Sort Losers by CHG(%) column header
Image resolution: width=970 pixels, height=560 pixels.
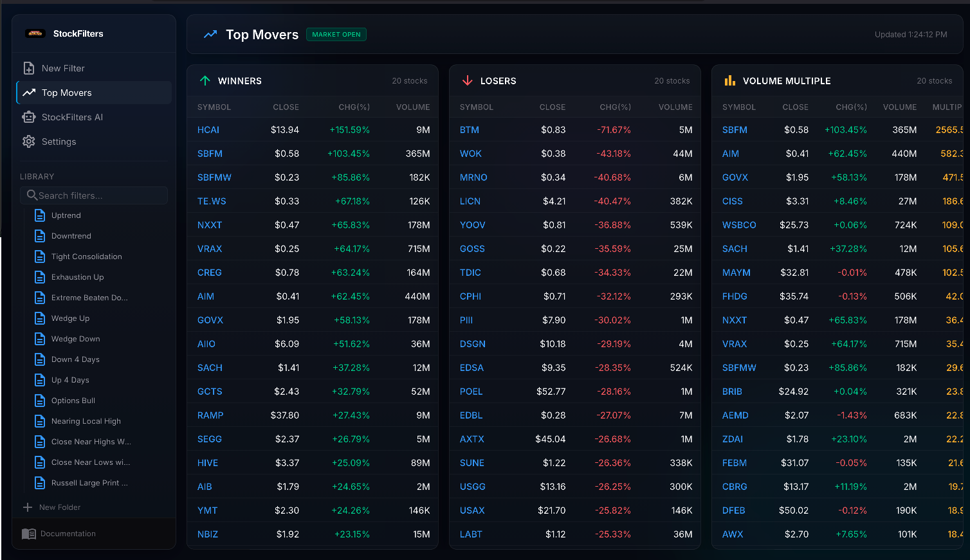click(616, 107)
